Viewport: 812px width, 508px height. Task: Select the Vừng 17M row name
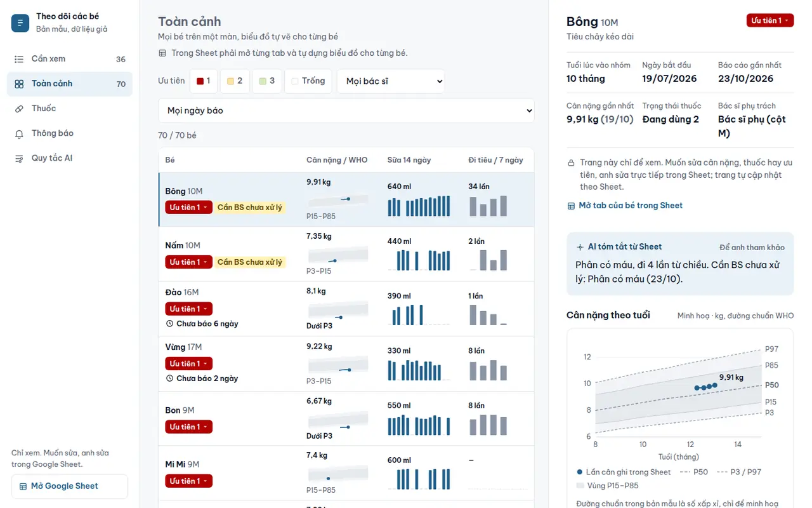pyautogui.click(x=183, y=347)
